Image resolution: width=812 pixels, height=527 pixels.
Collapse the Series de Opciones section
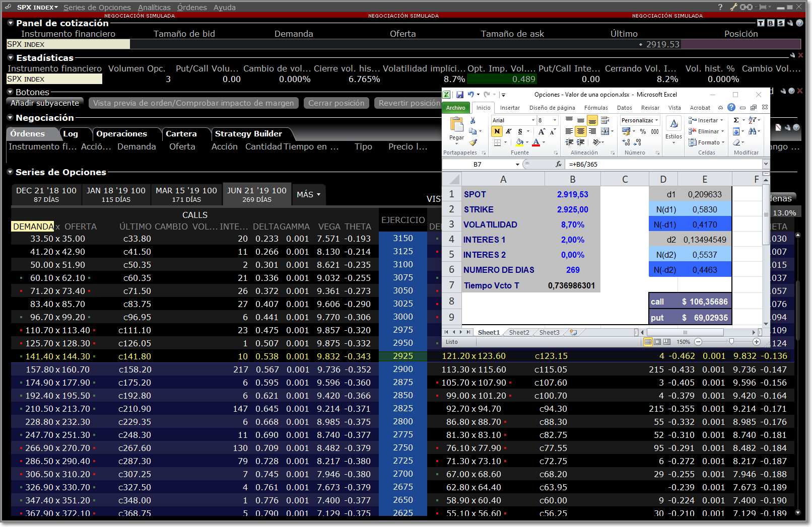(10, 172)
